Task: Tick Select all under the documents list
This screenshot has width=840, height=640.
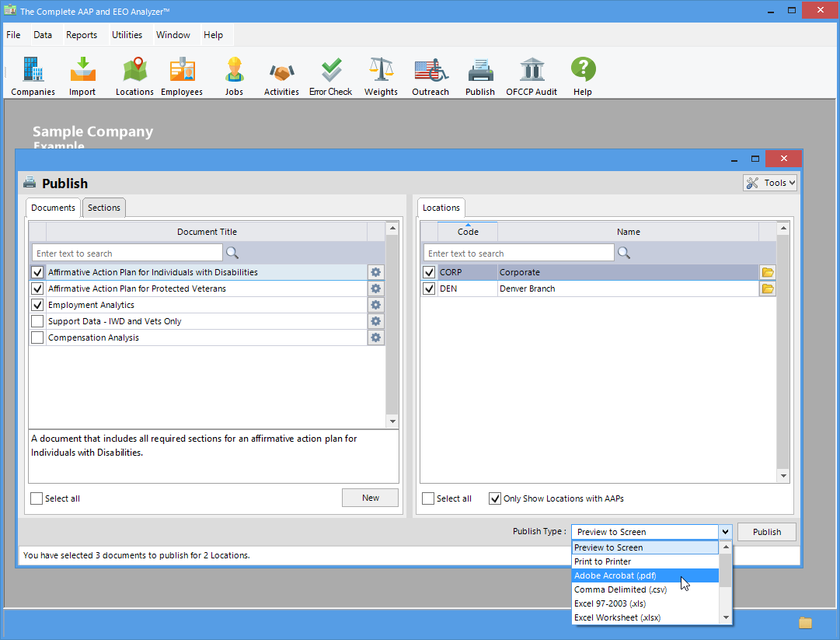Action: tap(37, 498)
